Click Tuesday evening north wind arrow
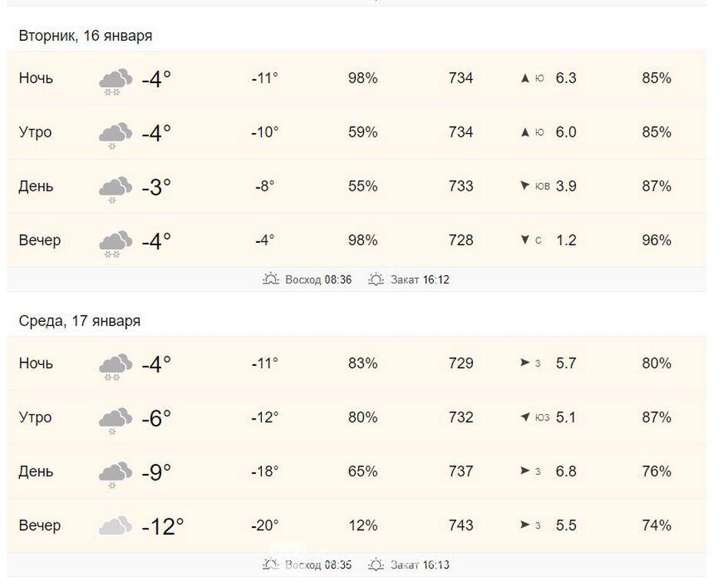The height and width of the screenshot is (587, 728). [x=525, y=240]
